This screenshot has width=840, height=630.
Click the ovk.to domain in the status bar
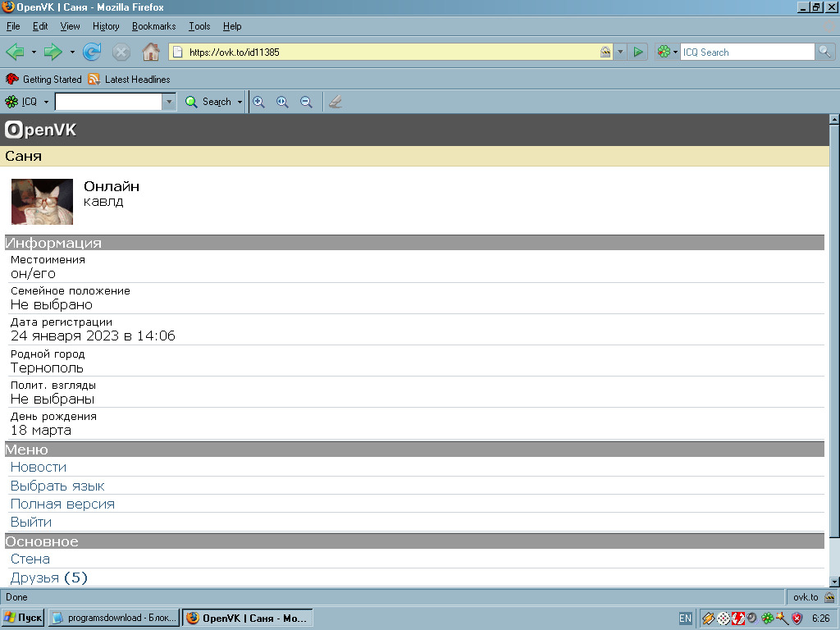[x=806, y=597]
